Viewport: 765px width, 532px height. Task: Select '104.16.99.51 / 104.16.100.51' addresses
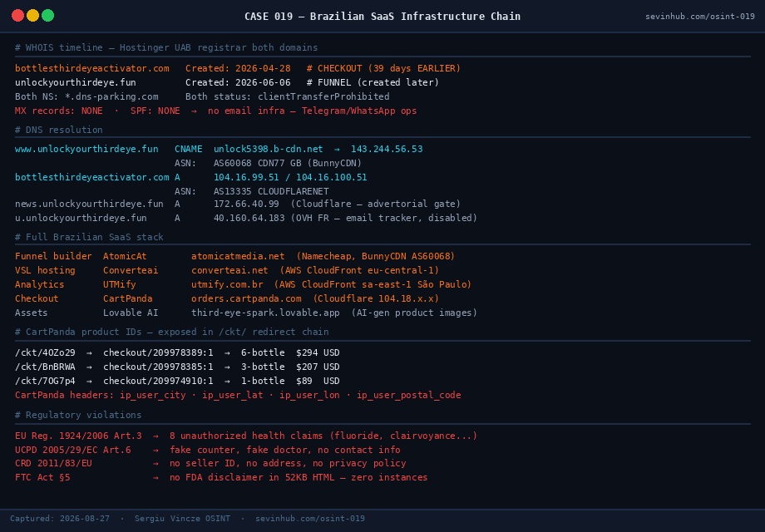coord(290,177)
